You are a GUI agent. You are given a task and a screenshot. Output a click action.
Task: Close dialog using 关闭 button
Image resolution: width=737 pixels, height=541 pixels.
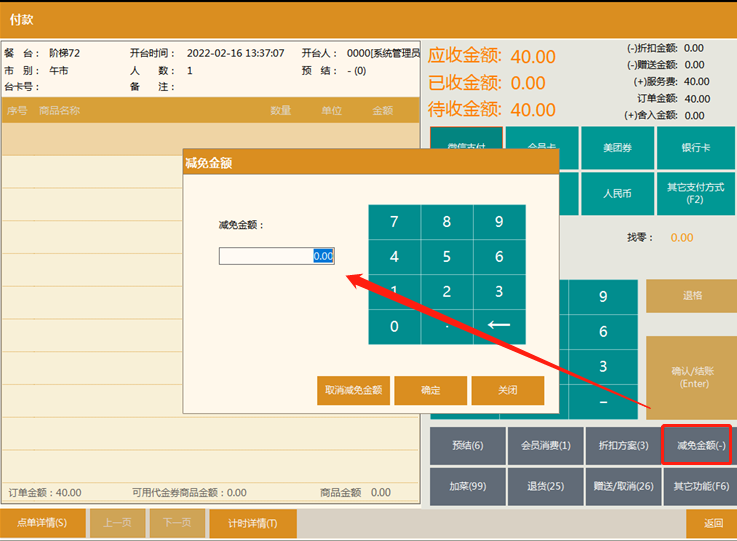point(508,390)
